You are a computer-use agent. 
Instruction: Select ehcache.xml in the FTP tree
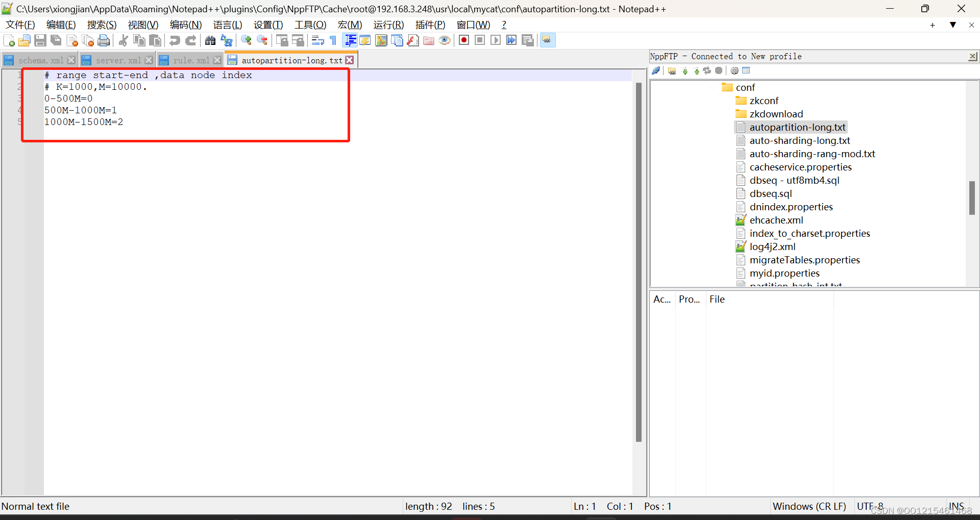(776, 220)
